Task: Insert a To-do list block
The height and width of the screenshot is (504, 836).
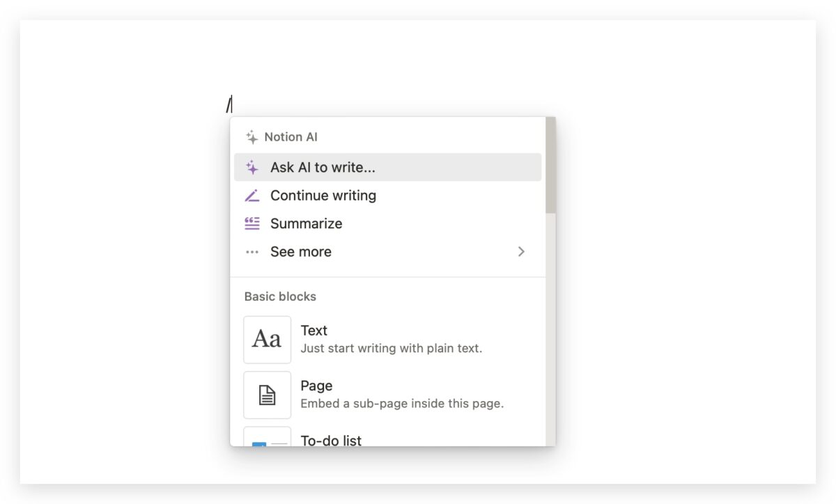Action: point(387,436)
